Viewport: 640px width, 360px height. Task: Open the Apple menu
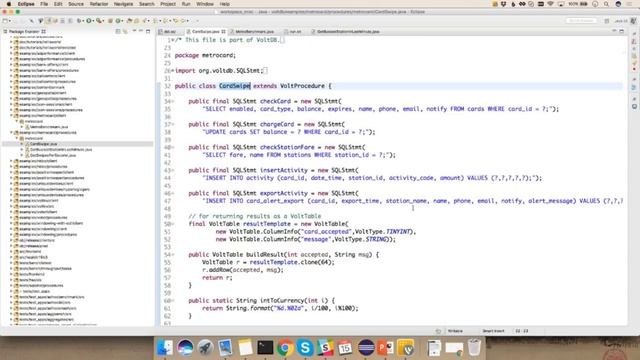9,4
